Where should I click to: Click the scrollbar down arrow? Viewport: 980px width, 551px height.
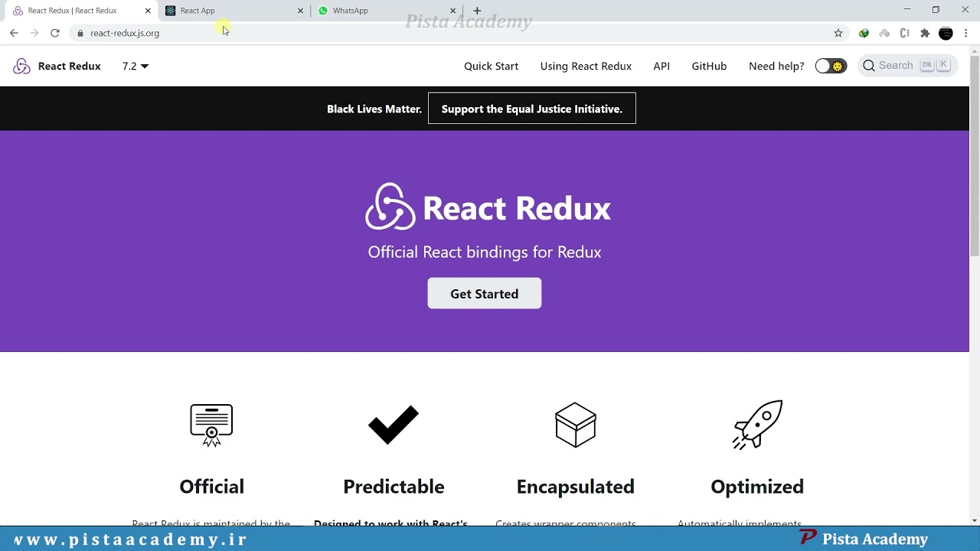(x=975, y=520)
